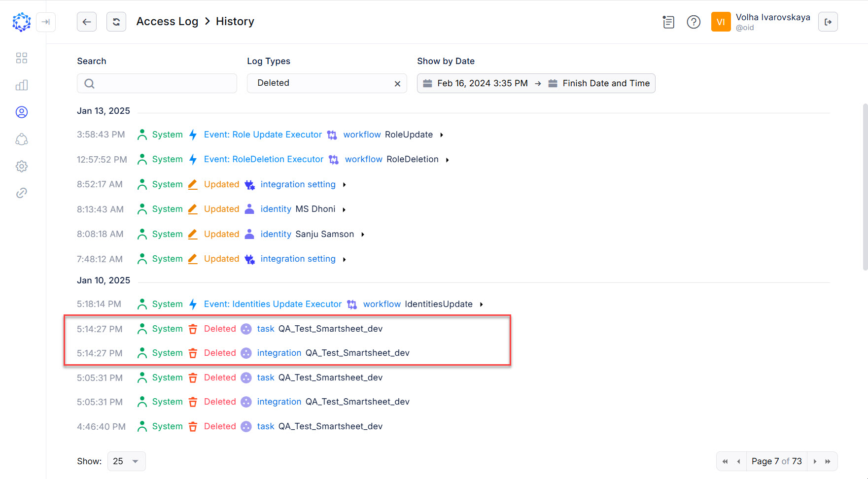Viewport: 868px width, 479px height.
Task: Select the reports bar-chart icon in sidebar
Action: [21, 85]
